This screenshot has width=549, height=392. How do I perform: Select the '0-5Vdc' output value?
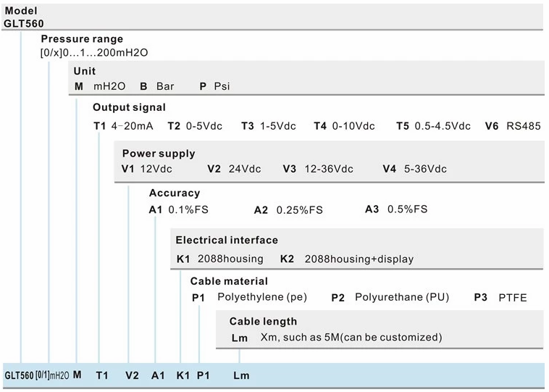(204, 126)
